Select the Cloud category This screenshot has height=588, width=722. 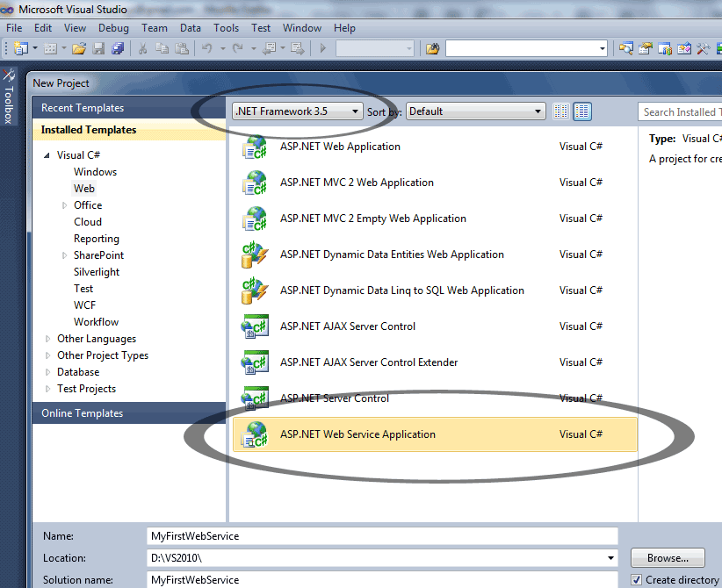pyautogui.click(x=88, y=222)
